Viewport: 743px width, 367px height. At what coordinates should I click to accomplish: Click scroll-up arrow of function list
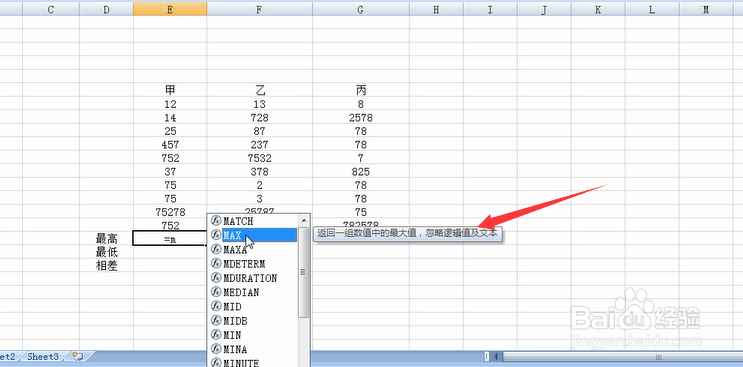(304, 220)
